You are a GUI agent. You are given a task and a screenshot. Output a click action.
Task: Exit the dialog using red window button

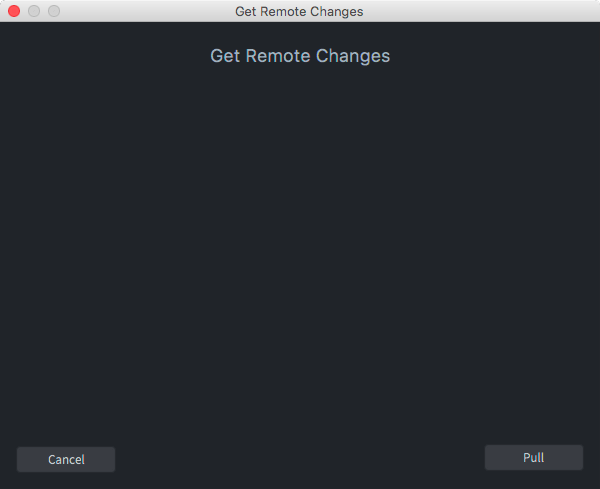tap(14, 11)
